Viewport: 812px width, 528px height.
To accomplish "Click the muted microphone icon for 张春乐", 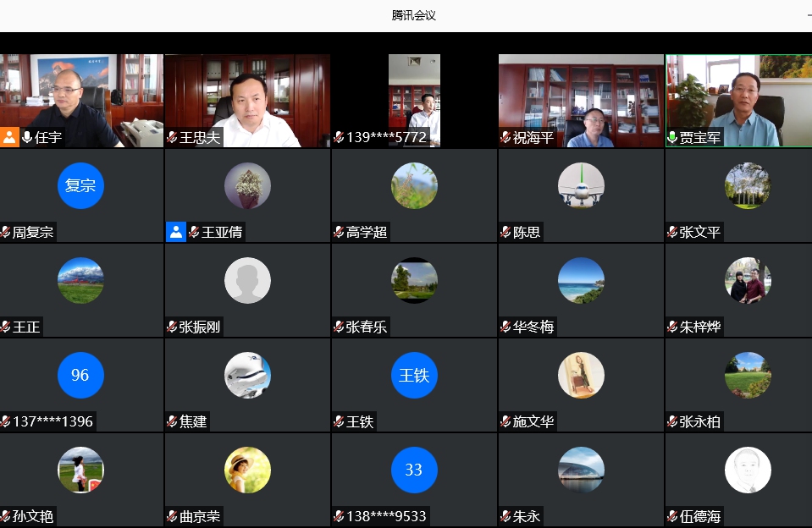I will (340, 327).
